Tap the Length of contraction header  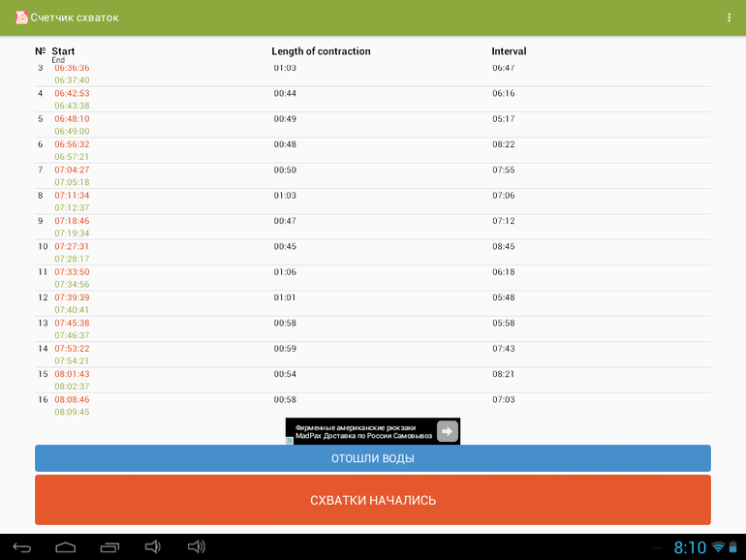coord(321,51)
